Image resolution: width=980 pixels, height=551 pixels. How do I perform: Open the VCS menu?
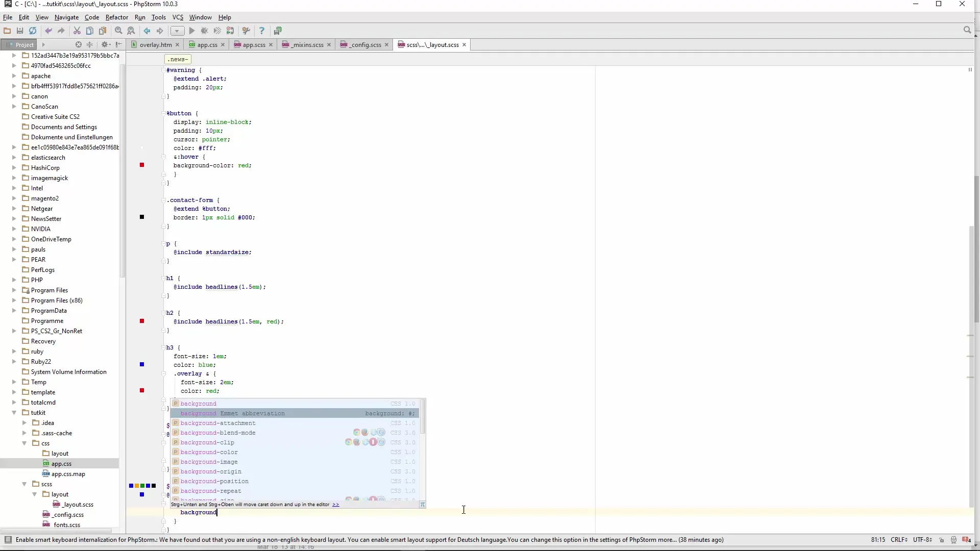click(178, 17)
